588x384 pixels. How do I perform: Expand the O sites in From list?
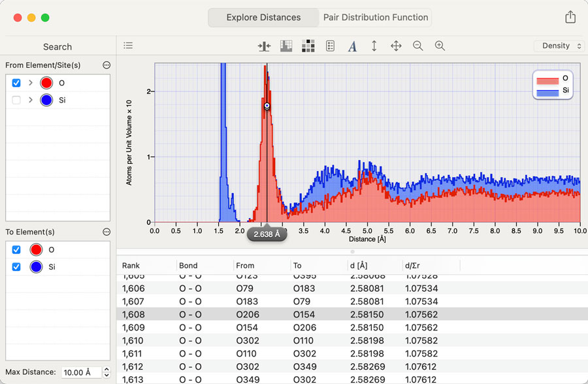[30, 84]
